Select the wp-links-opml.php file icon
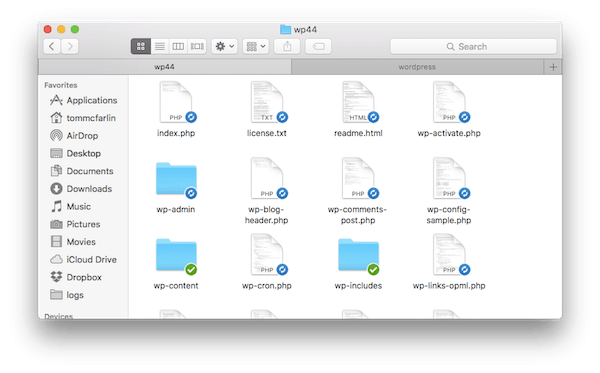 449,254
